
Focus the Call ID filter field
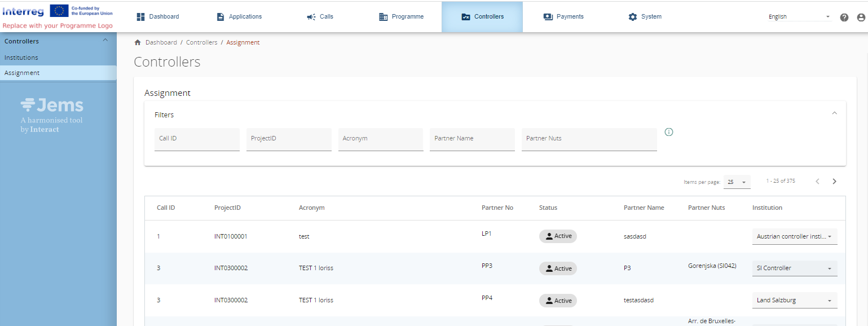click(197, 139)
